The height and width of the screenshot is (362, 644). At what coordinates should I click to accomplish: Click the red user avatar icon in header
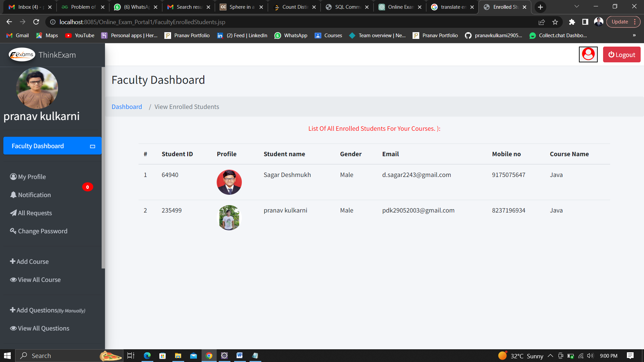click(588, 54)
